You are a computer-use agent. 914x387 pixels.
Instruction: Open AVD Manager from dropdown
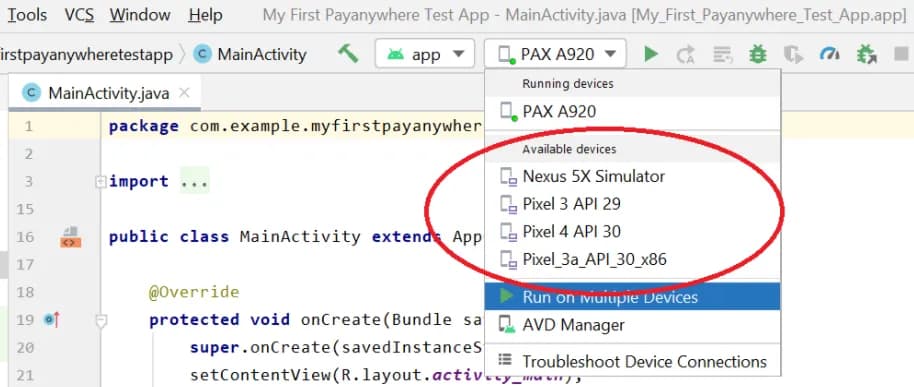(632, 325)
